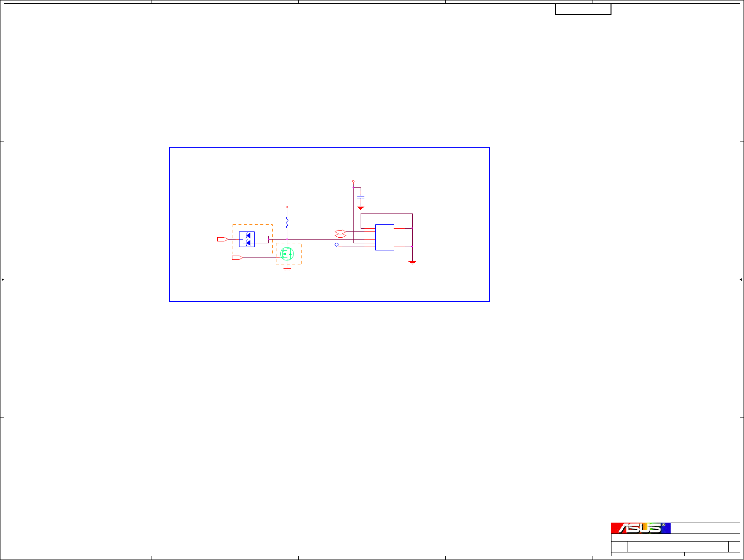Image resolution: width=744 pixels, height=560 pixels.
Task: Click the power node above the resistor
Action: tap(287, 207)
